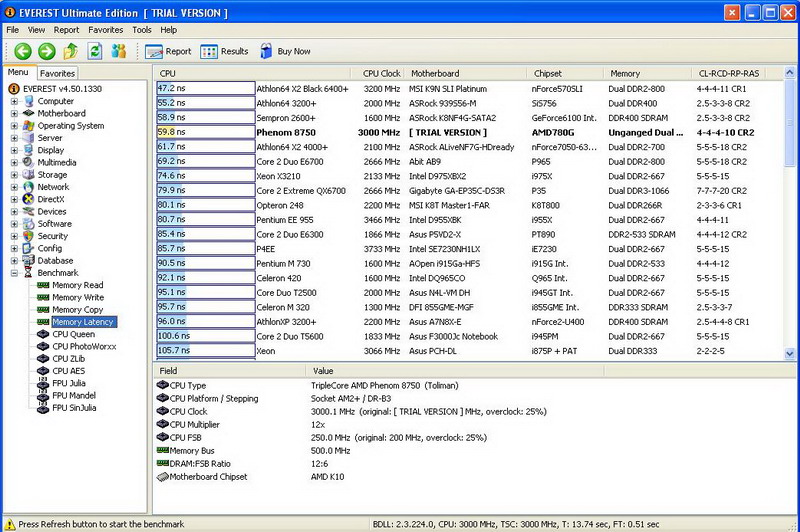
Task: Switch to the Favorites tab
Action: click(x=57, y=73)
